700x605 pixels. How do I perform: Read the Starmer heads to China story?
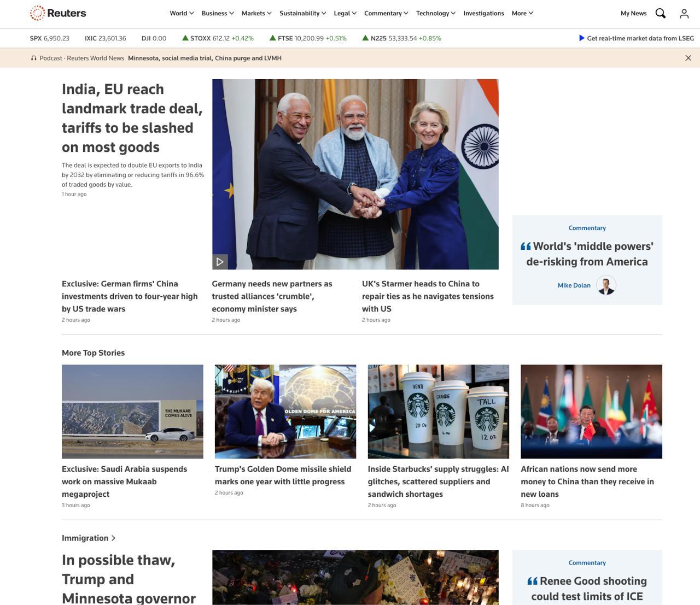pyautogui.click(x=427, y=296)
